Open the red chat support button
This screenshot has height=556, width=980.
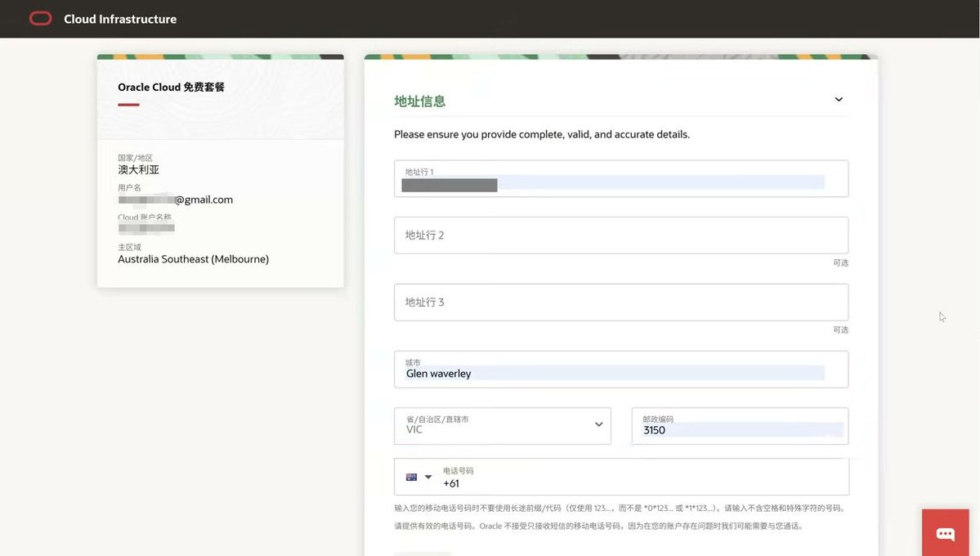[945, 533]
